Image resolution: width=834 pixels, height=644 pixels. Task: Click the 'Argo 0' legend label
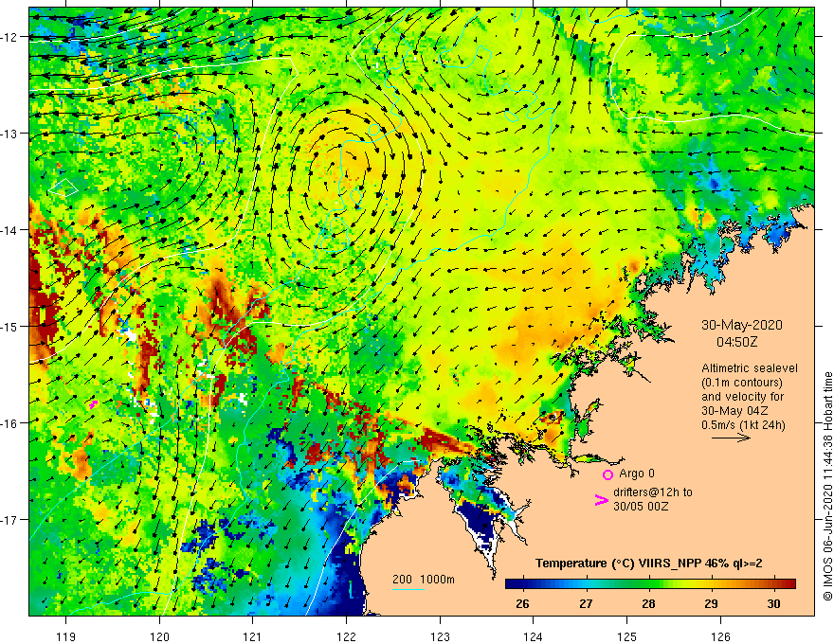click(637, 474)
